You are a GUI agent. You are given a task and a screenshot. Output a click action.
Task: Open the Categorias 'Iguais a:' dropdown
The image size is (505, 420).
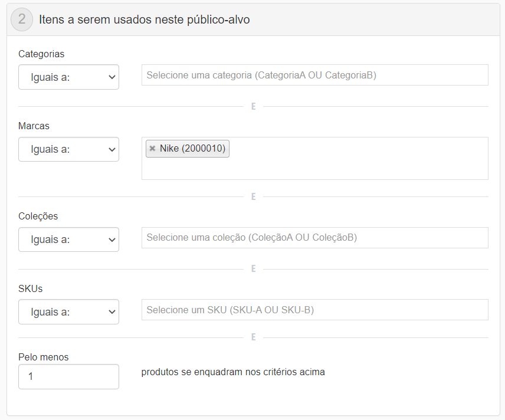(x=68, y=77)
